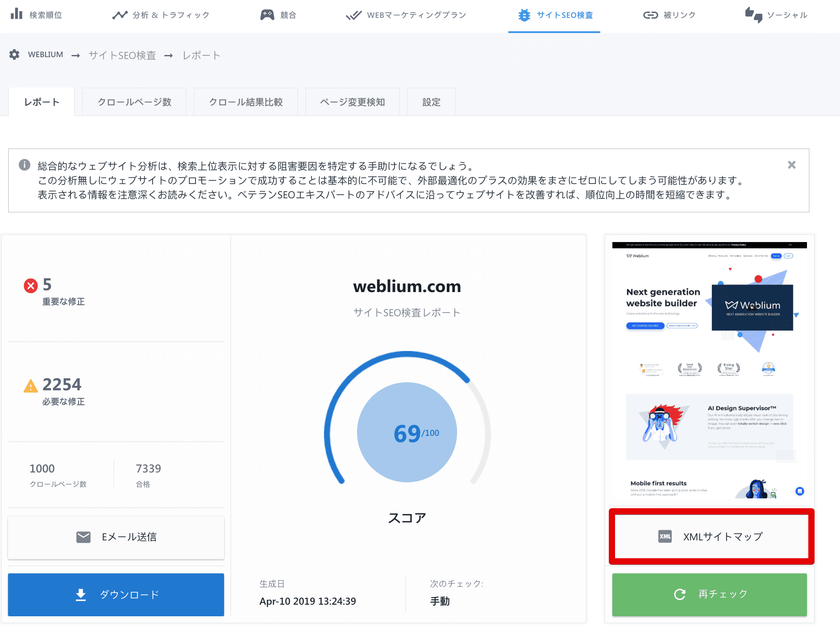
Task: Select the 分析&トラフィック line graph icon
Action: pos(119,14)
